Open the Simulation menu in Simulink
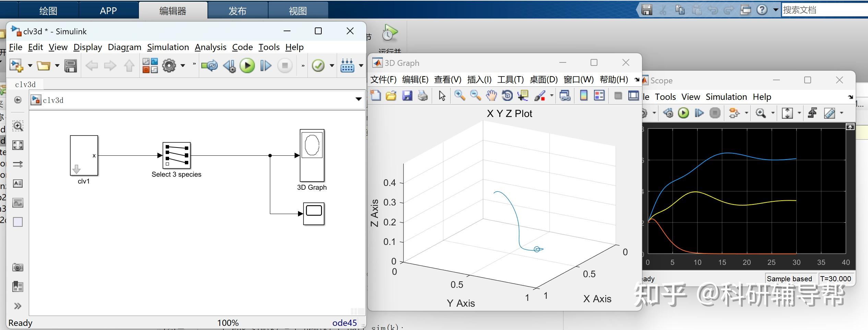 (x=168, y=47)
